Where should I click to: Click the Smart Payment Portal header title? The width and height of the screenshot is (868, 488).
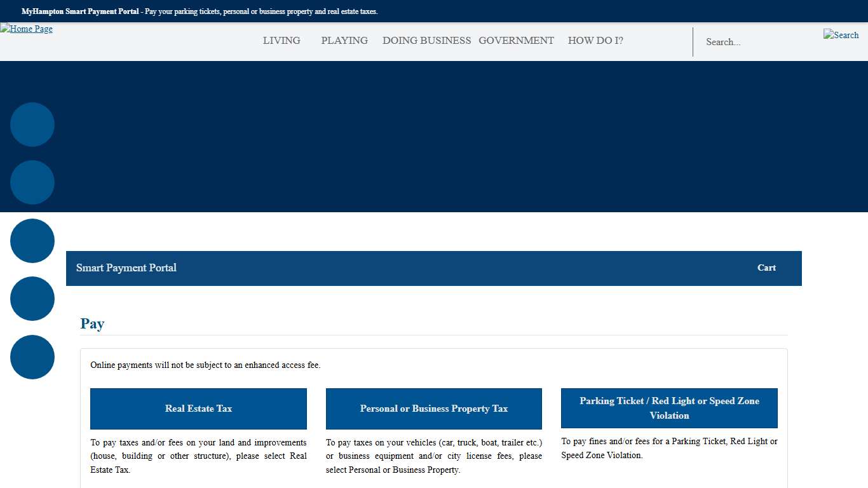point(126,268)
